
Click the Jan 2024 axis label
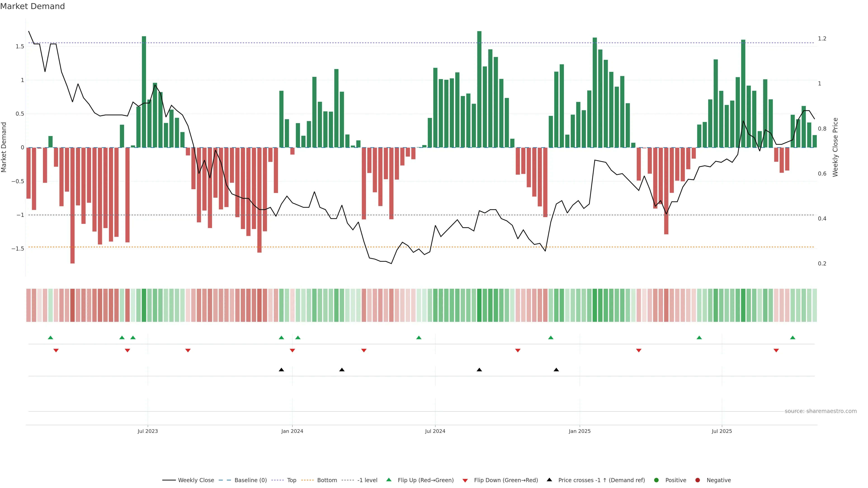pyautogui.click(x=292, y=431)
